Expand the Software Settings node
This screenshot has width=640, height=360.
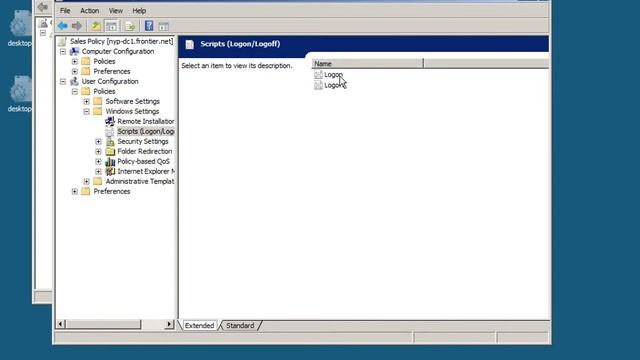click(87, 101)
